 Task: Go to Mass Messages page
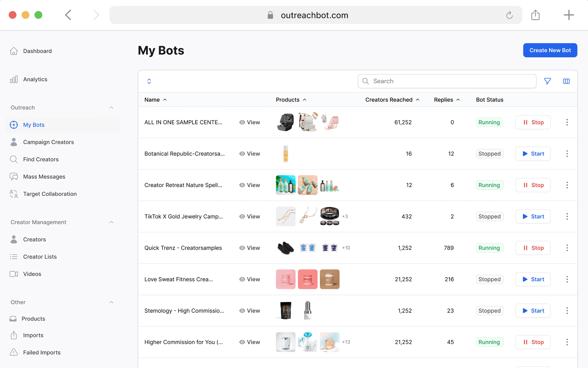click(44, 177)
